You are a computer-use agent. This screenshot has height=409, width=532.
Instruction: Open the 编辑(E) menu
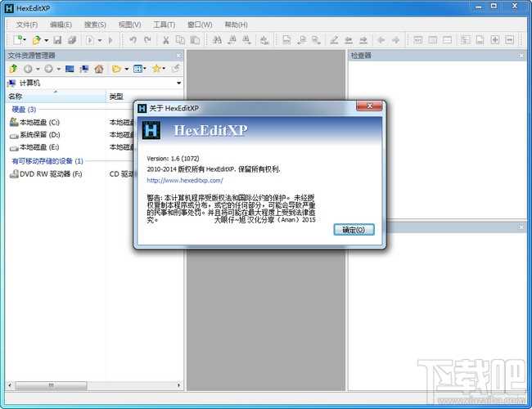(61, 25)
